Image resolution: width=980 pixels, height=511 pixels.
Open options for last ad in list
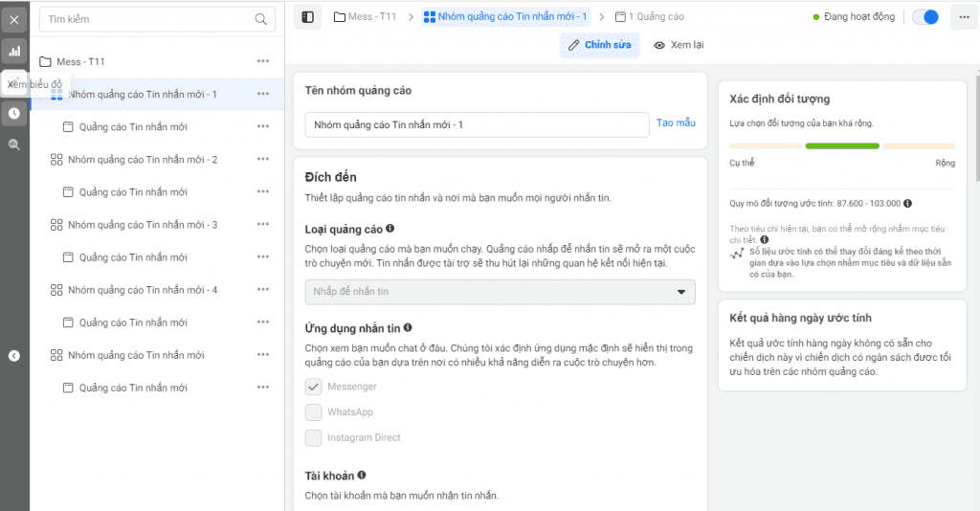click(263, 387)
